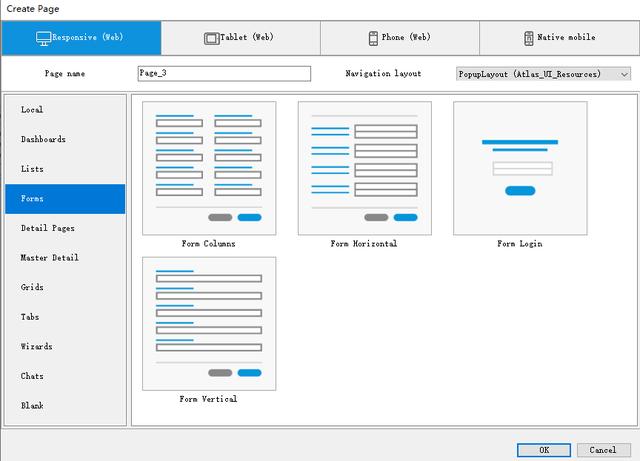640x461 pixels.
Task: Click the "Form Columns" caption text
Action: pos(209,244)
